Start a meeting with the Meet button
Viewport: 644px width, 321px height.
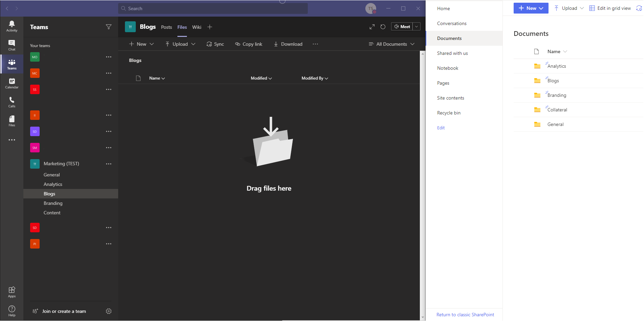(403, 26)
